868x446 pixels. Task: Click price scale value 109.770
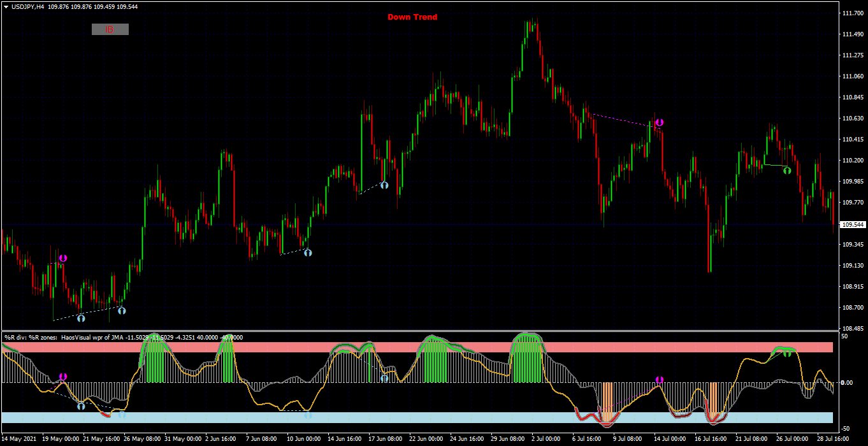[852, 203]
